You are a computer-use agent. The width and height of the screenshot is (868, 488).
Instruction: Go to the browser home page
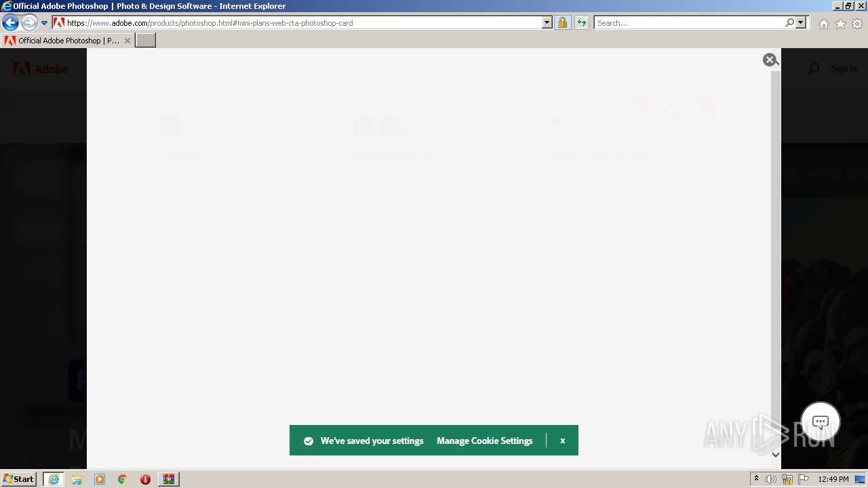pos(823,24)
